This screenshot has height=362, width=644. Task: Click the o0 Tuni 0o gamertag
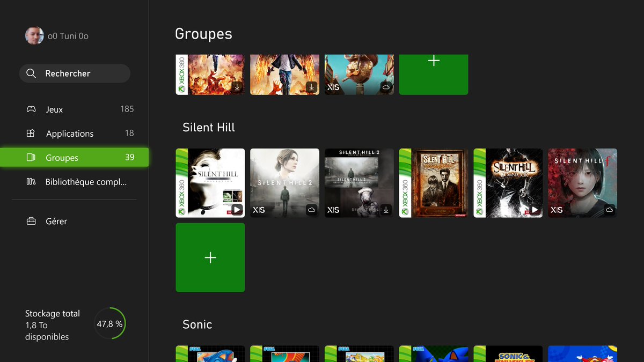(x=68, y=36)
